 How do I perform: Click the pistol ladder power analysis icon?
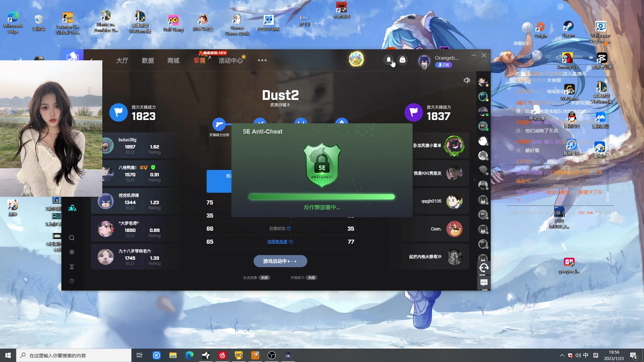[x=219, y=125]
